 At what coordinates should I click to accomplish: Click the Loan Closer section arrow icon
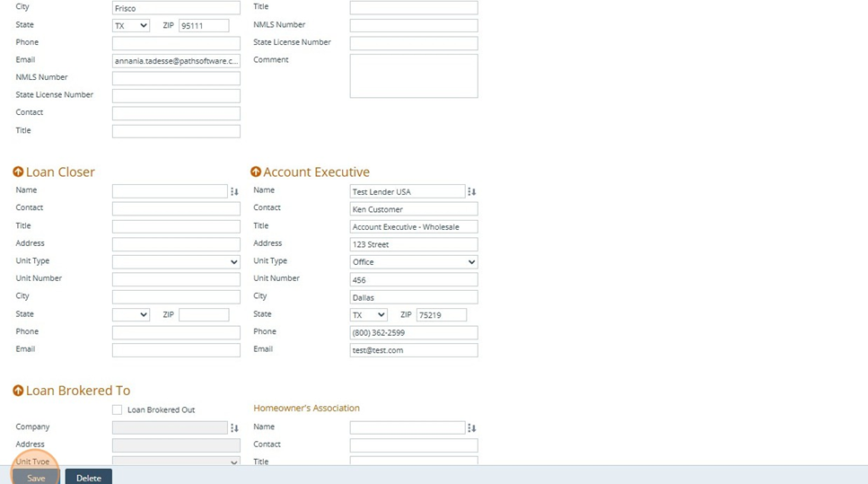18,172
